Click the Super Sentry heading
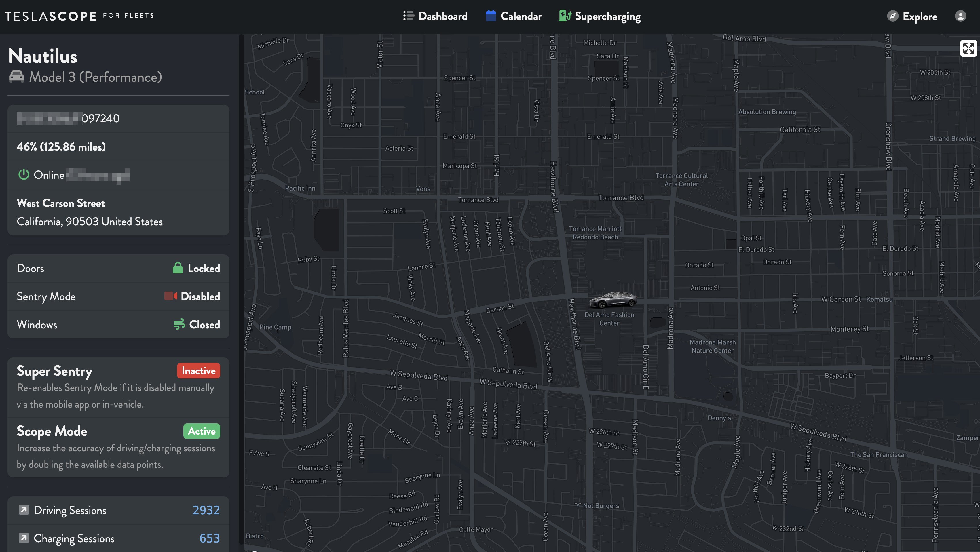The width and height of the screenshot is (980, 552). click(54, 371)
